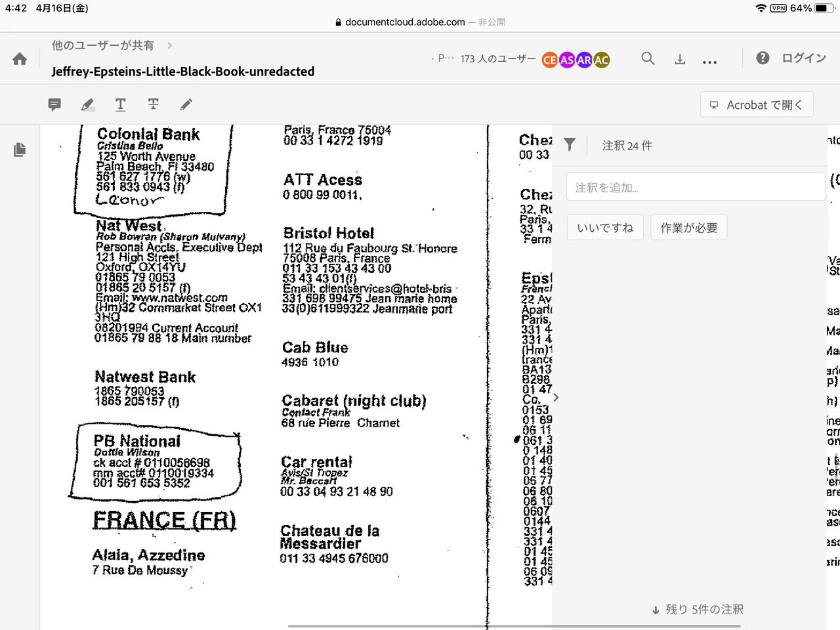Click the Nat West entry heading
The image size is (840, 630).
click(129, 226)
